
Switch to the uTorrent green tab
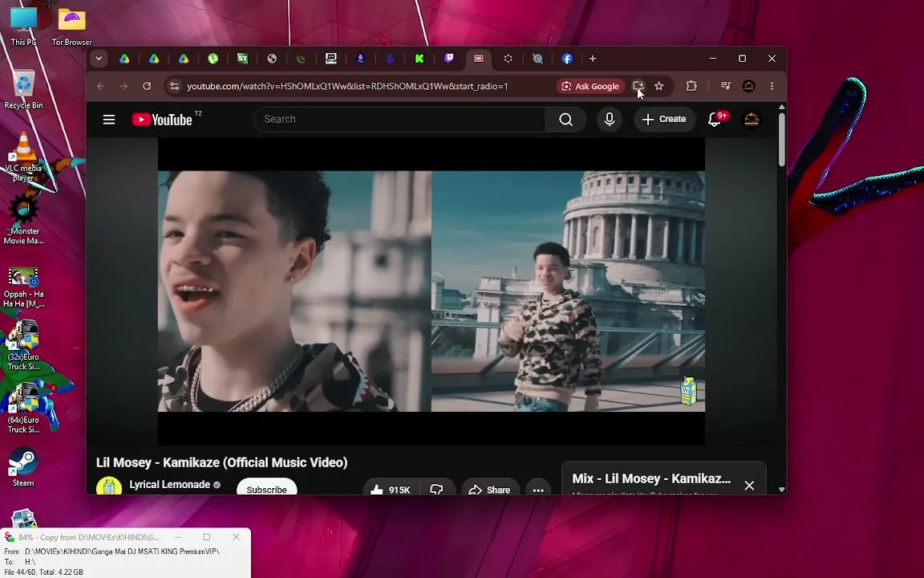pos(213,59)
